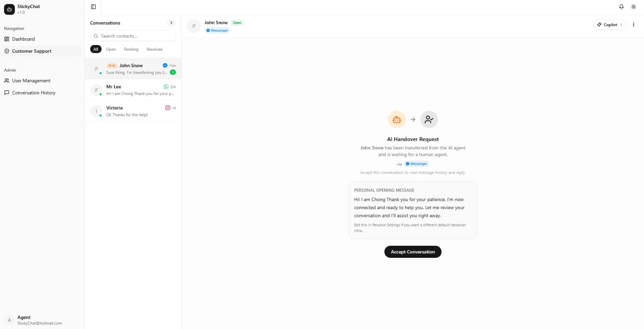Open the three-dot more options menu
The width and height of the screenshot is (644, 329).
click(634, 25)
